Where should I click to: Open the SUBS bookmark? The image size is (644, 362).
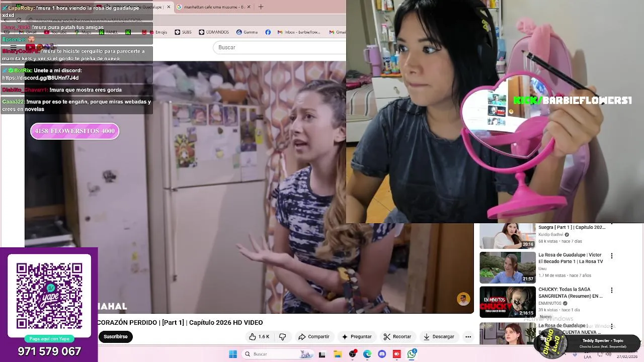coord(183,32)
